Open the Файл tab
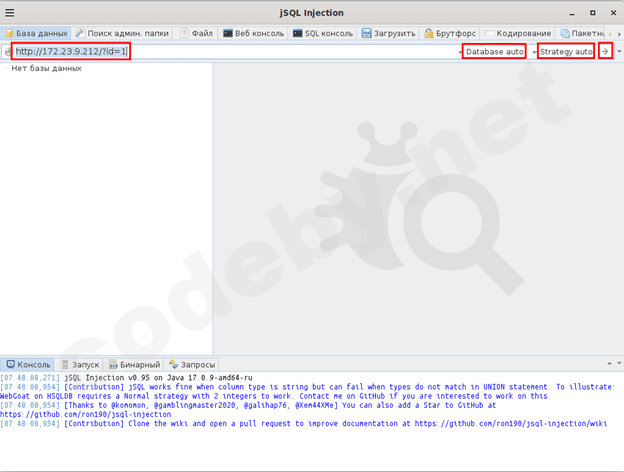 click(x=196, y=33)
